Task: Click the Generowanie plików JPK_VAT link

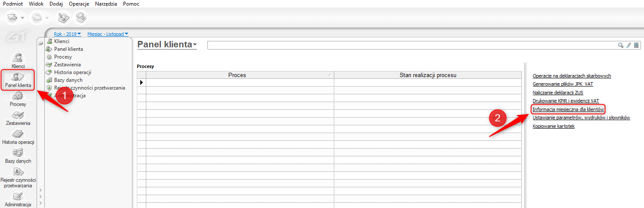Action: (563, 84)
